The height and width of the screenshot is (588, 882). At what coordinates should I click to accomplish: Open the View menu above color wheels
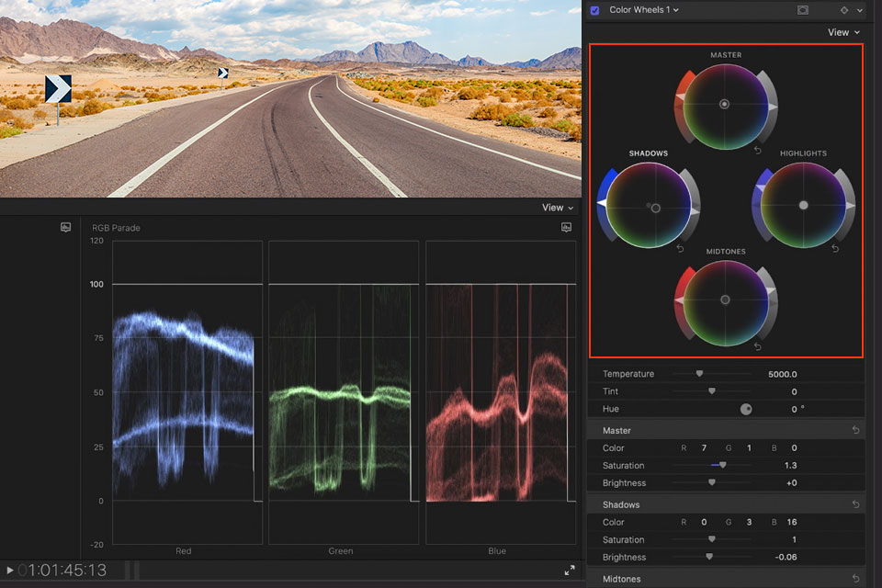pos(842,32)
